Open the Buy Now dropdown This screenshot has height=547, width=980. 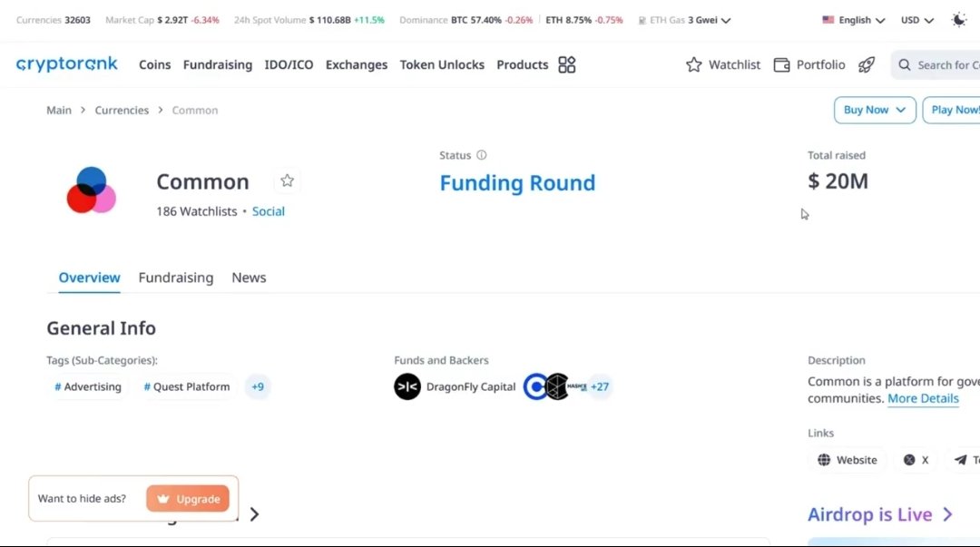pyautogui.click(x=875, y=110)
